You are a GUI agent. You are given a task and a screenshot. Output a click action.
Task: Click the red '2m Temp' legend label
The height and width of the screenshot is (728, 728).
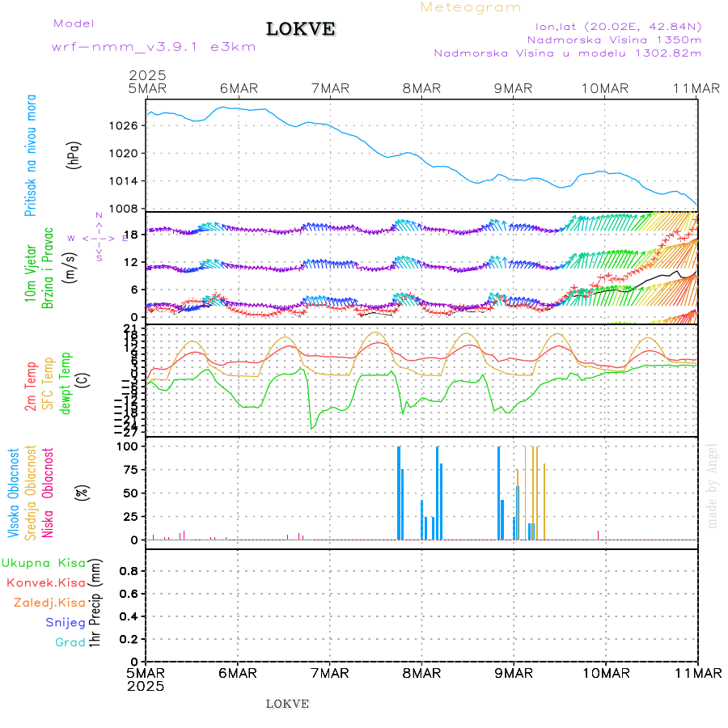[31, 387]
